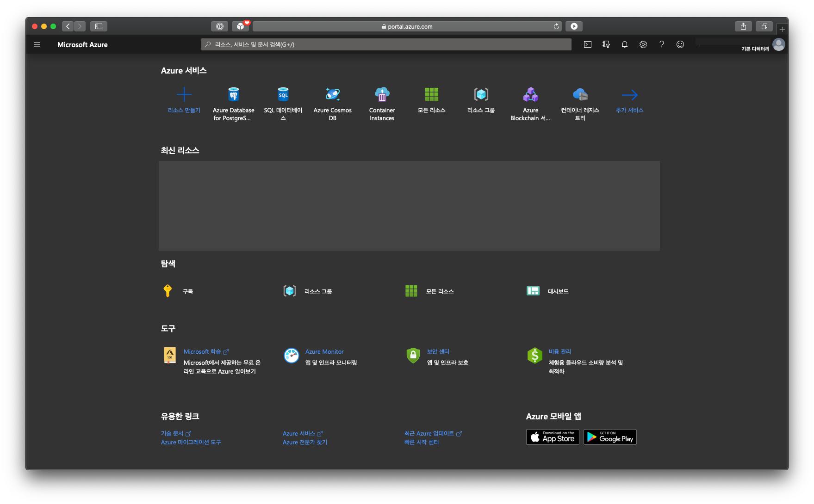814x504 pixels.
Task: Open the Azure 서비스 external link
Action: click(303, 434)
